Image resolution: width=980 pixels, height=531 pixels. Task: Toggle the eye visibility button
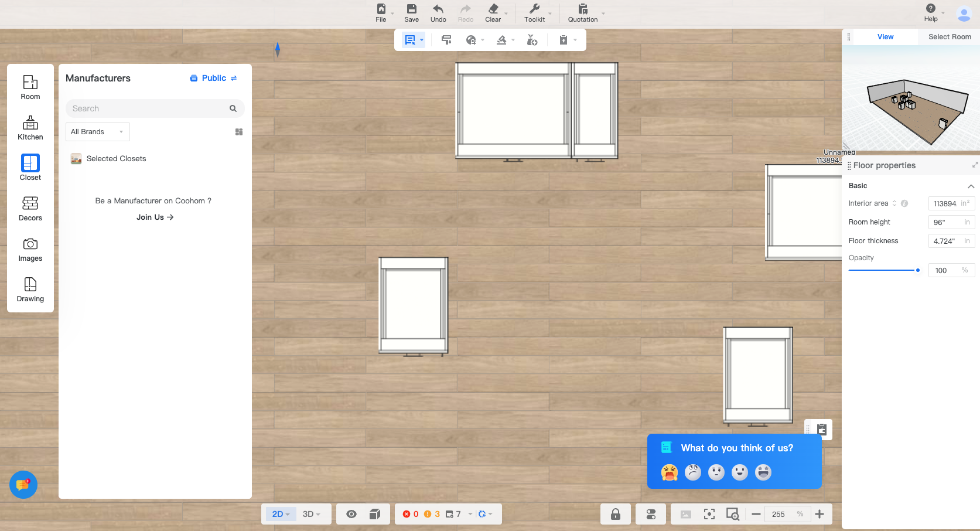tap(351, 514)
